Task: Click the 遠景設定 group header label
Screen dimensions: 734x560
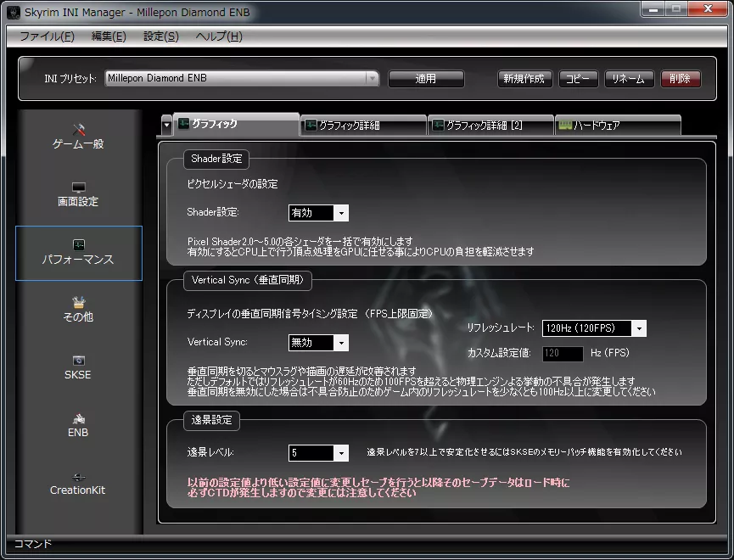Action: [211, 420]
